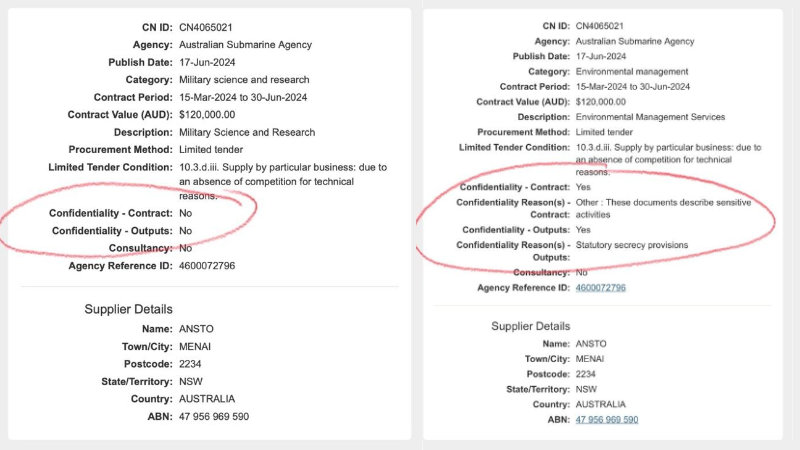
Task: Click the Category value "Military science and research"
Action: pyautogui.click(x=243, y=79)
